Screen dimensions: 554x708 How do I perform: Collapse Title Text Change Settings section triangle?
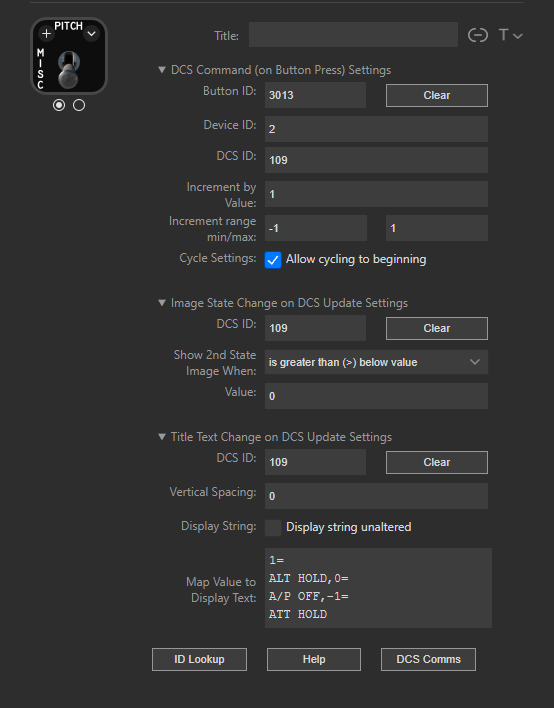162,437
